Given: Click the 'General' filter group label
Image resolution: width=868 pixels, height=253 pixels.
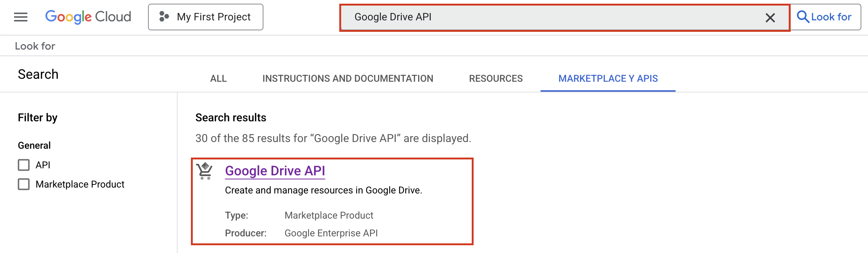Looking at the screenshot, I should 34,145.
